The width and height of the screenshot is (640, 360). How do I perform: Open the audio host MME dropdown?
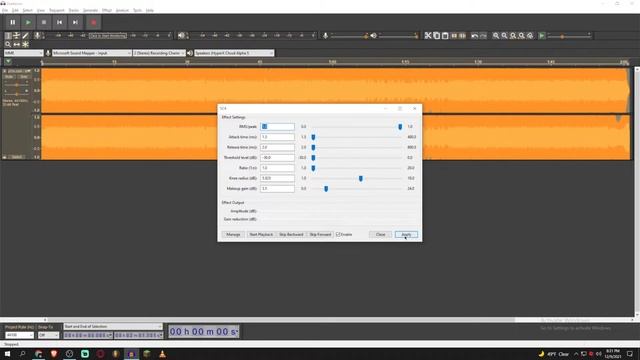pyautogui.click(x=23, y=53)
